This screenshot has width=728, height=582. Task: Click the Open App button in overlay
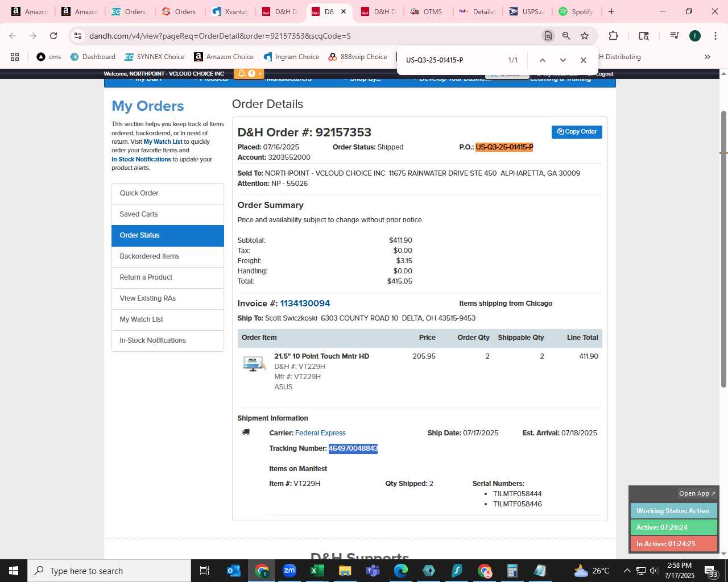pos(697,493)
